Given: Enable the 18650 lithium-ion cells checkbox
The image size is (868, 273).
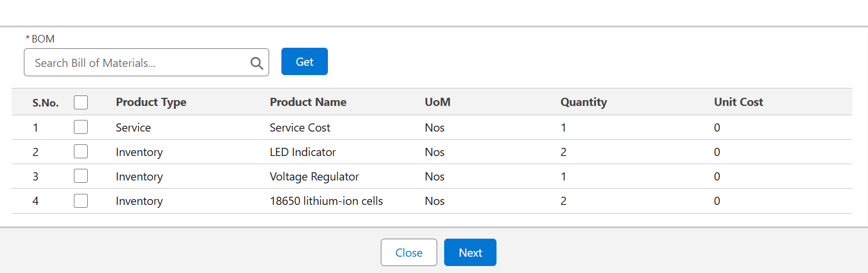Looking at the screenshot, I should pyautogui.click(x=81, y=201).
